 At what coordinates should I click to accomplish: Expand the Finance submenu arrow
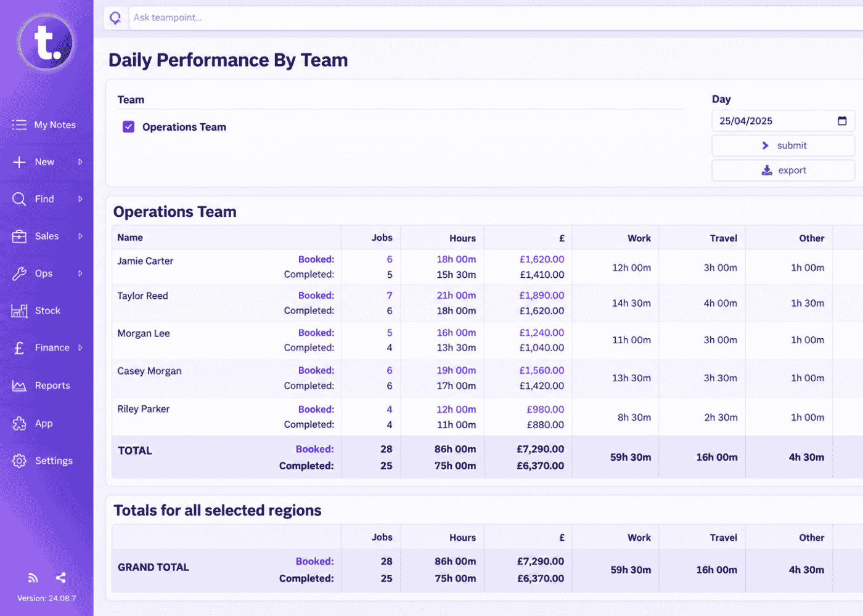[80, 348]
